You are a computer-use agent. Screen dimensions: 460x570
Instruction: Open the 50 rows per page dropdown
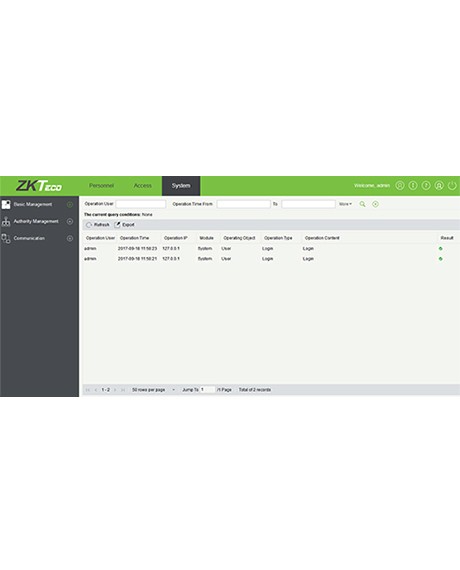pos(153,390)
